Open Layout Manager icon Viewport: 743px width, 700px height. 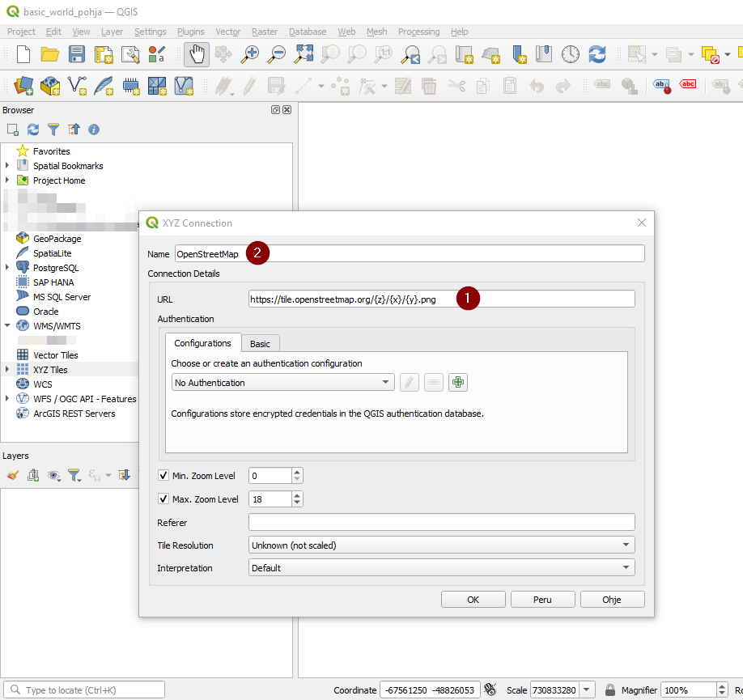(129, 54)
